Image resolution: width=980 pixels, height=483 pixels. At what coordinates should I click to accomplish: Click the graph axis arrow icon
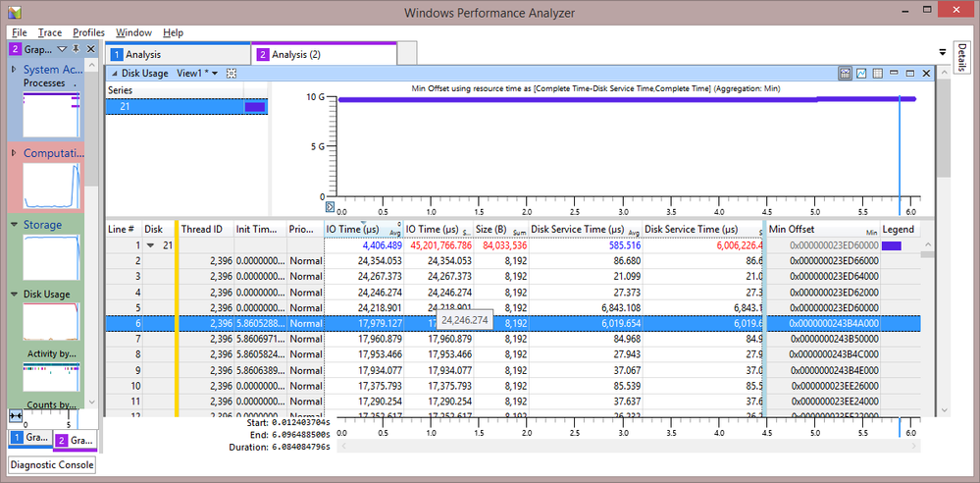click(x=330, y=208)
